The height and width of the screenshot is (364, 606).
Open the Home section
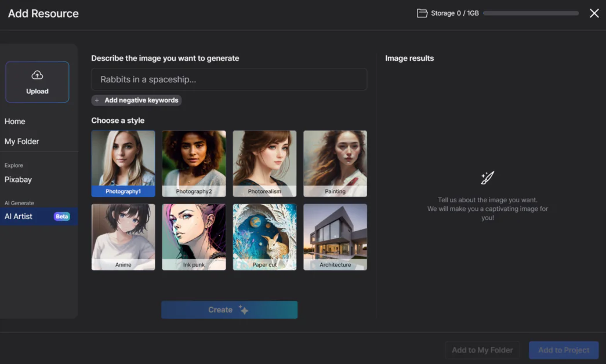pyautogui.click(x=15, y=121)
